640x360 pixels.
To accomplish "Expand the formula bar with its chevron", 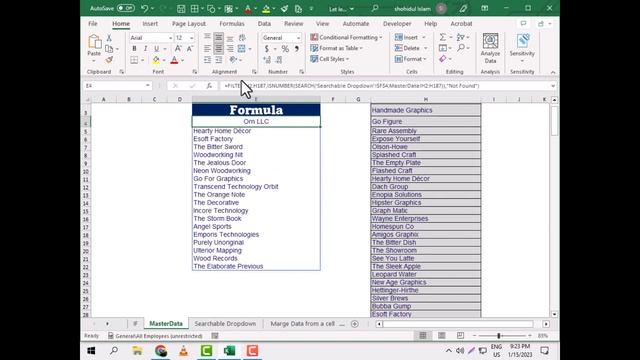I will point(553,86).
